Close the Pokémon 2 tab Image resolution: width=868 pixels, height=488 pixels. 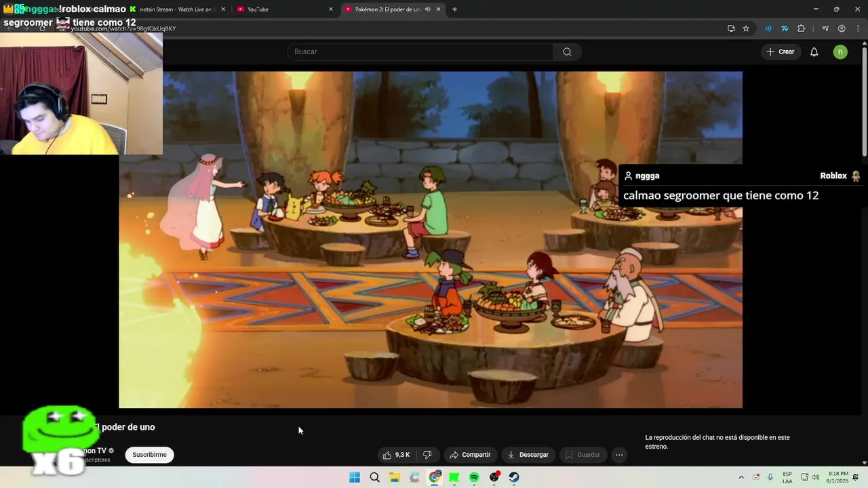439,9
